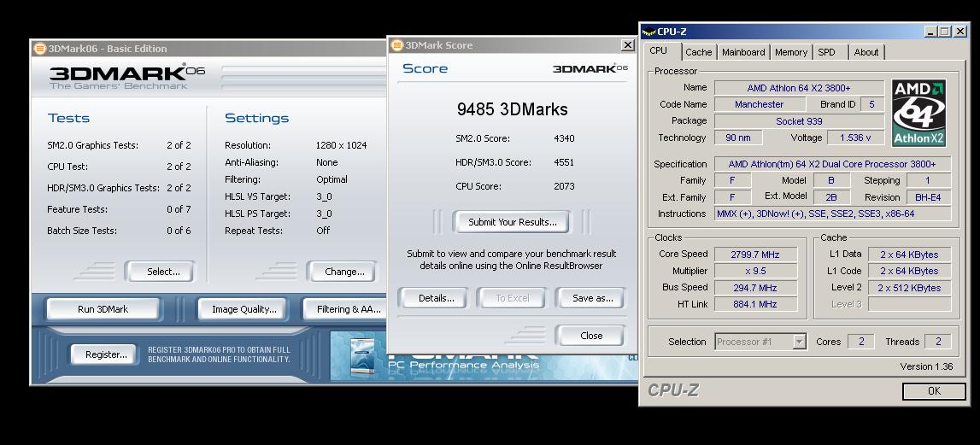Switch to the Mainboard tab in CPU-Z
980x445 pixels.
[743, 52]
